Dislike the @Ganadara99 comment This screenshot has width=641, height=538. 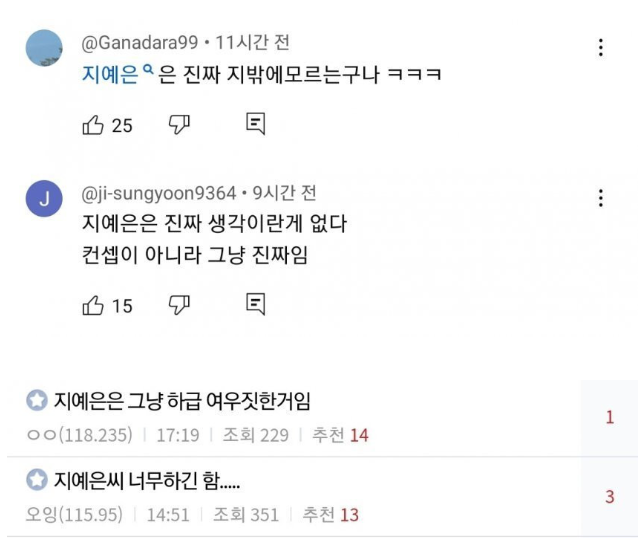click(x=180, y=124)
